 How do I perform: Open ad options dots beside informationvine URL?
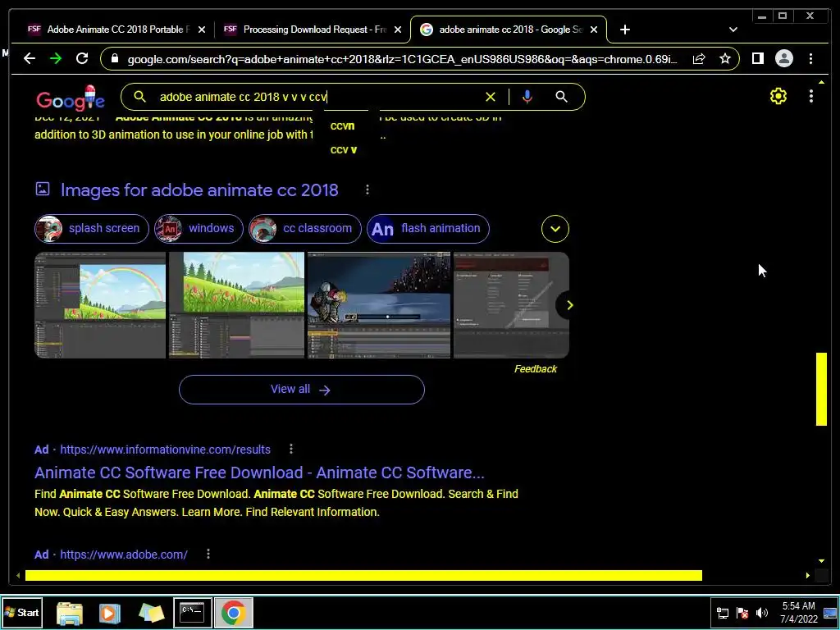(x=291, y=449)
